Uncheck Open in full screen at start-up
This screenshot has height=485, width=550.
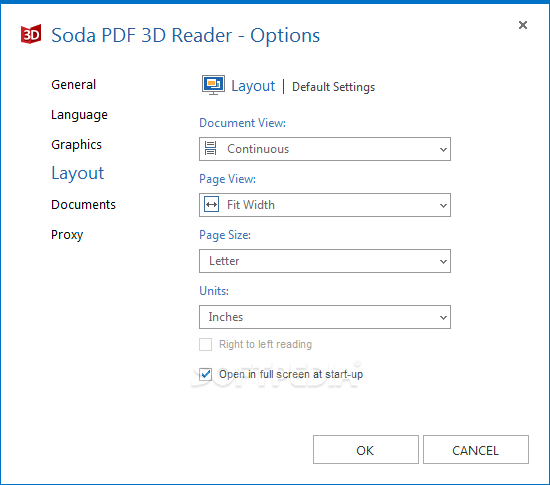(x=206, y=374)
